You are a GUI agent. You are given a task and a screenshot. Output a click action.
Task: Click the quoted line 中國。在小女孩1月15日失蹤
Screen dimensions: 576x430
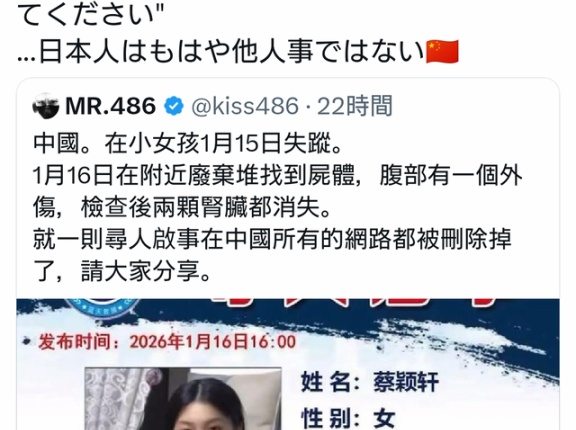(188, 144)
